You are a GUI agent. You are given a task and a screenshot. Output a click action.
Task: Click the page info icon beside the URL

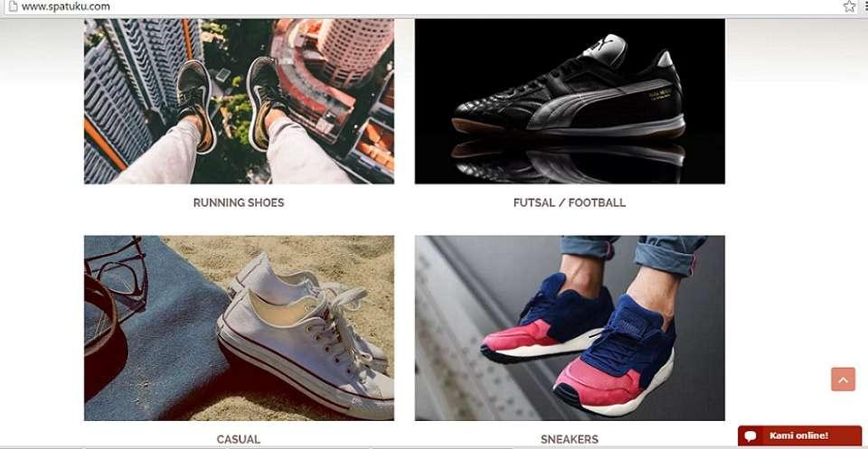[x=13, y=6]
